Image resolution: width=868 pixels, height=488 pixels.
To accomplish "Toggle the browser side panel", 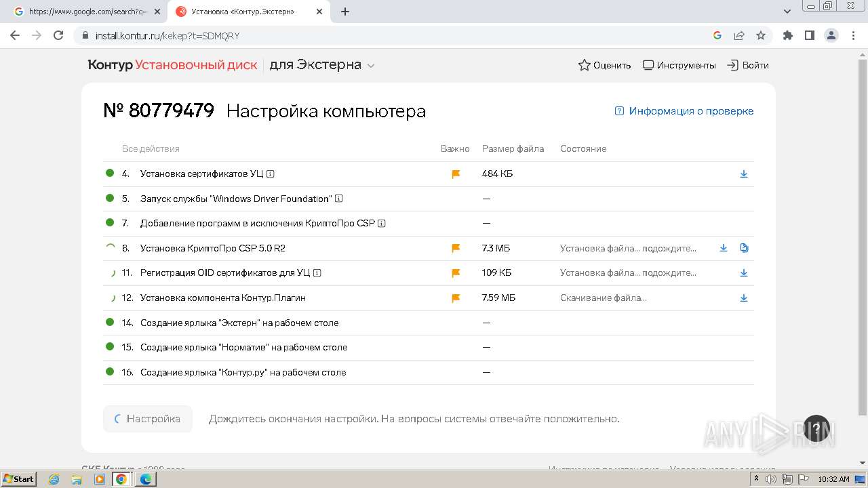I will pos(809,35).
